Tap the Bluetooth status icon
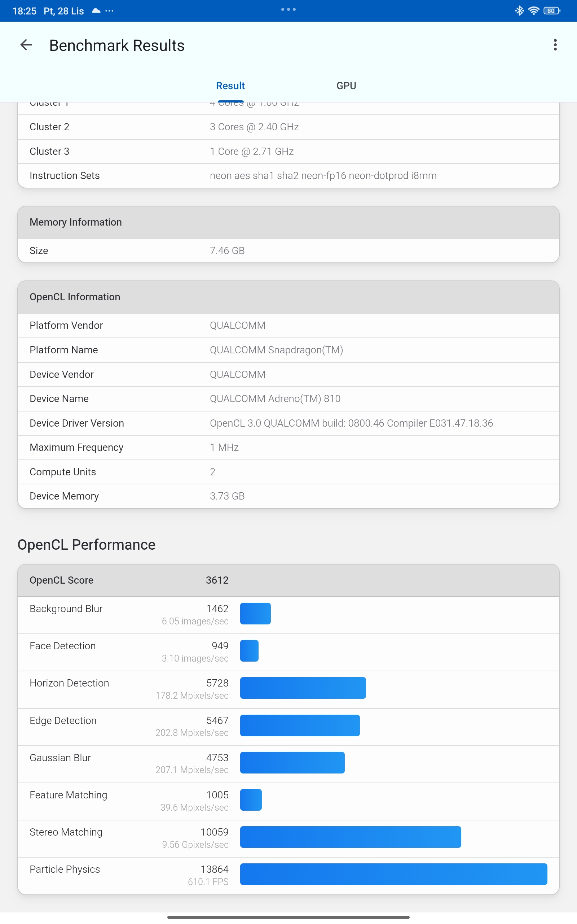The width and height of the screenshot is (577, 924). (x=519, y=11)
